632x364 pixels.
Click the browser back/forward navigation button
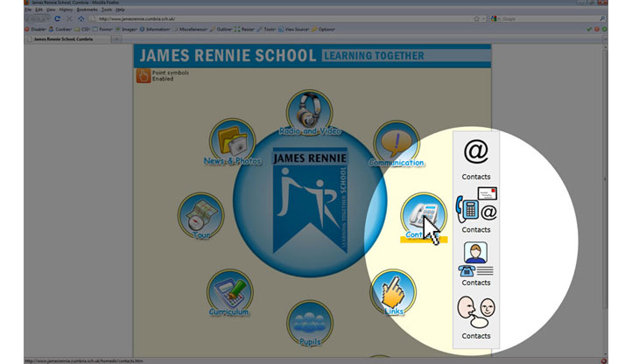point(38,18)
